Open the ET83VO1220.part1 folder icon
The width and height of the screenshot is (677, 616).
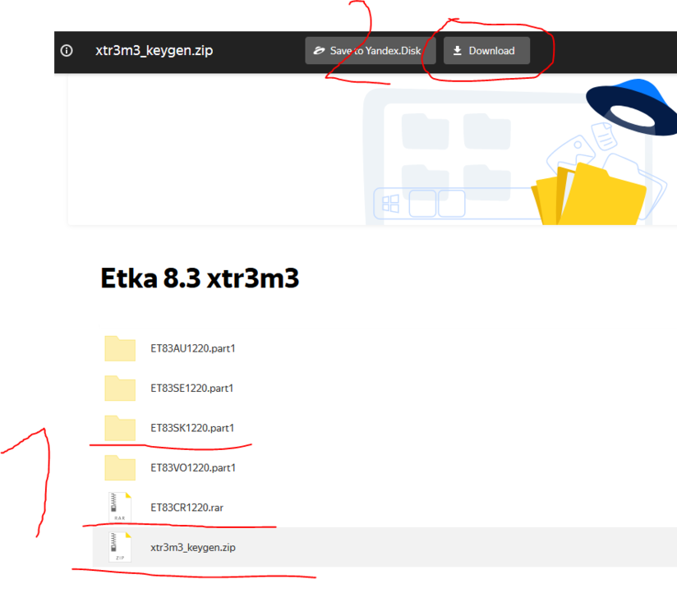pyautogui.click(x=120, y=467)
